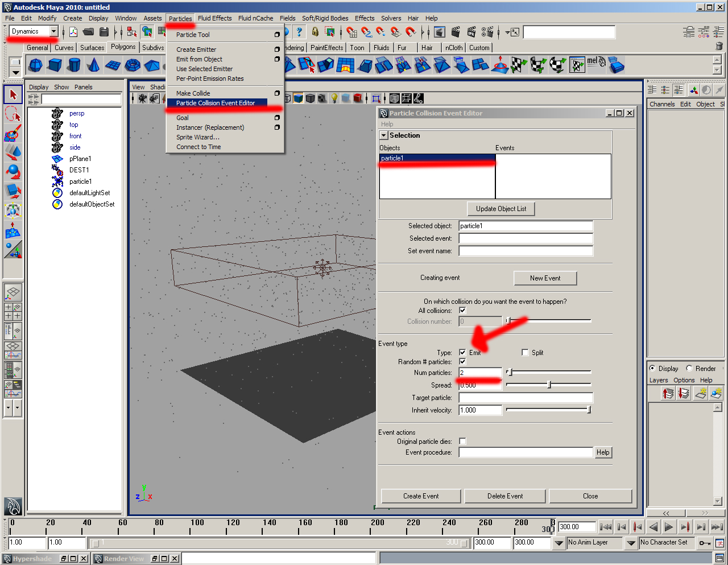Image resolution: width=728 pixels, height=565 pixels.
Task: Click the Save Scene disk icon
Action: pos(104,32)
